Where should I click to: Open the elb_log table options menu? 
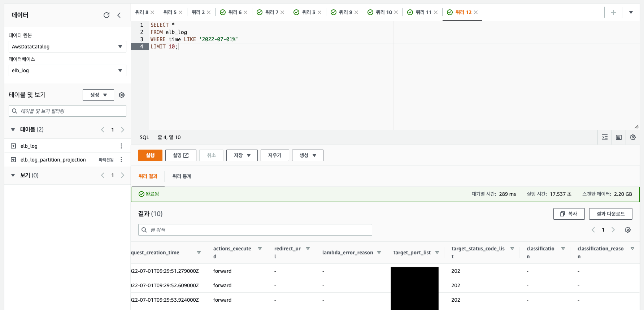121,146
